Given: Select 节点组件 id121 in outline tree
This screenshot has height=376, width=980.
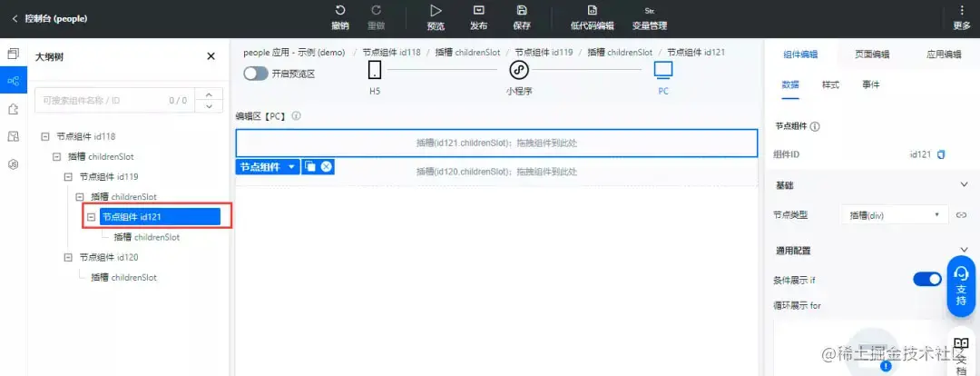Looking at the screenshot, I should click(160, 217).
